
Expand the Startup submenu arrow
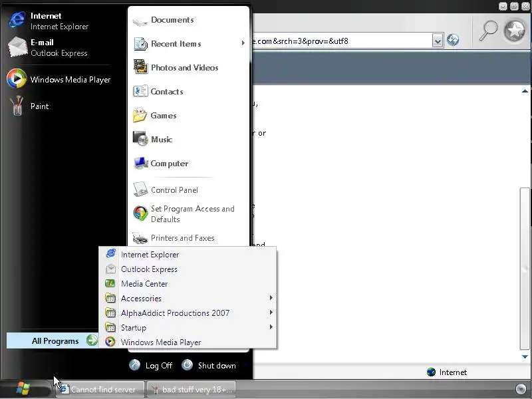coord(271,327)
